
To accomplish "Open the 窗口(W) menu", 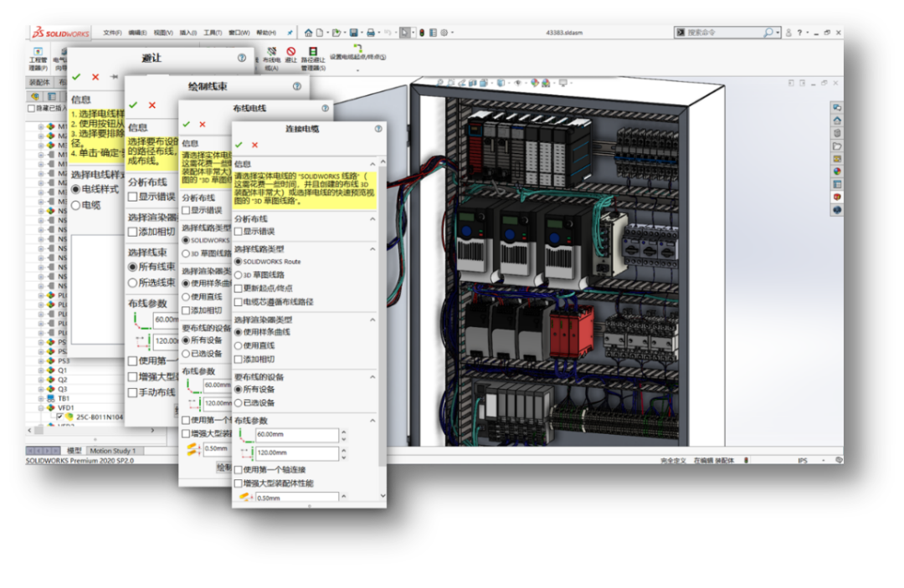I will tap(239, 33).
